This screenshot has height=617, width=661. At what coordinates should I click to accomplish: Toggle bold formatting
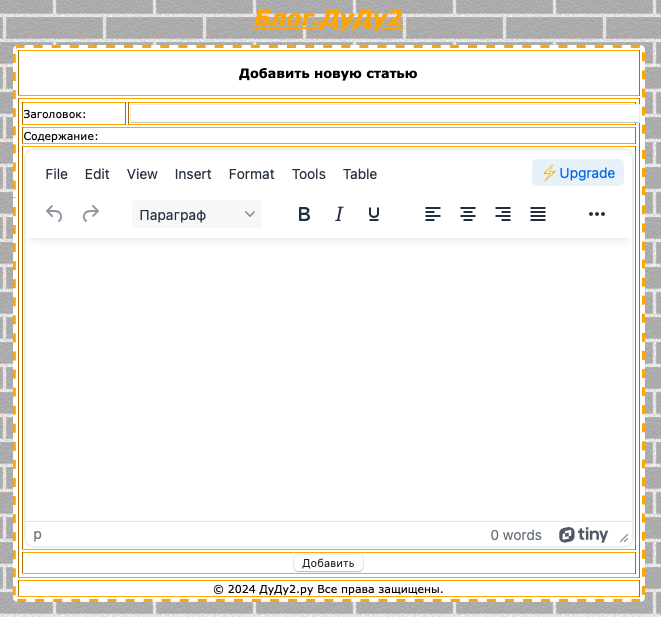pos(305,214)
